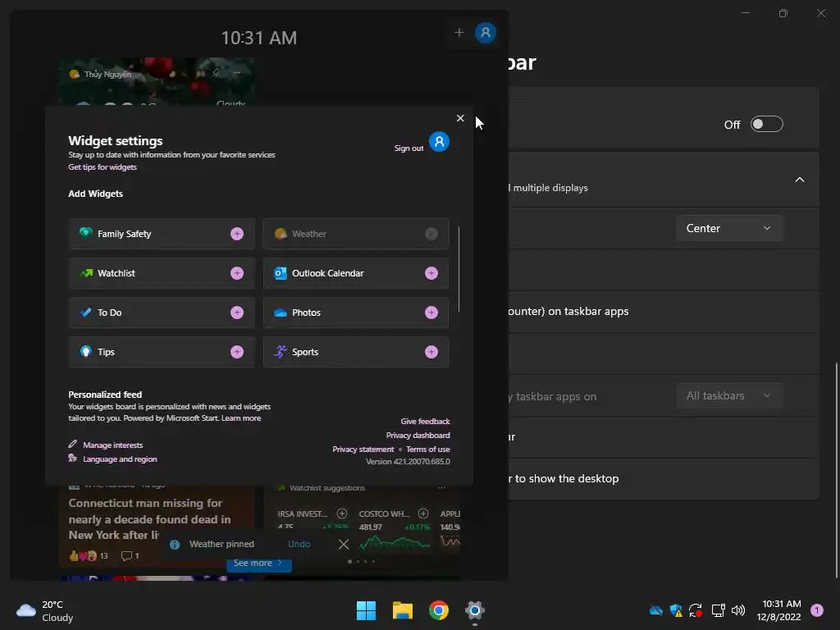The image size is (840, 630).
Task: Click the plus button atop widgets board
Action: [459, 33]
